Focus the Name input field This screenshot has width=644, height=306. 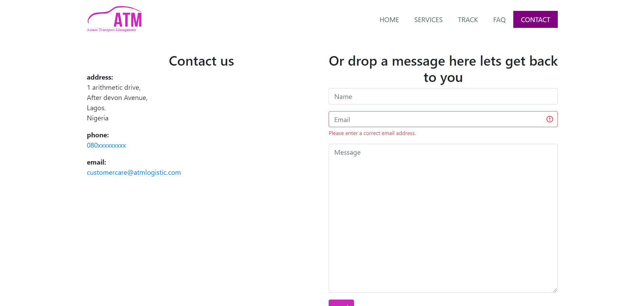(443, 97)
